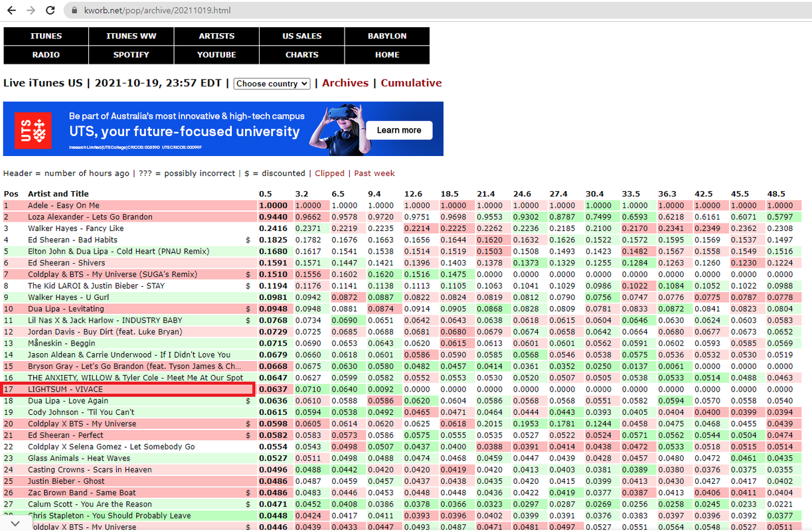Viewport: 812px width, 531px height.
Task: Click row Jason Aldean & Carrie Underwood title
Action: pyautogui.click(x=129, y=355)
